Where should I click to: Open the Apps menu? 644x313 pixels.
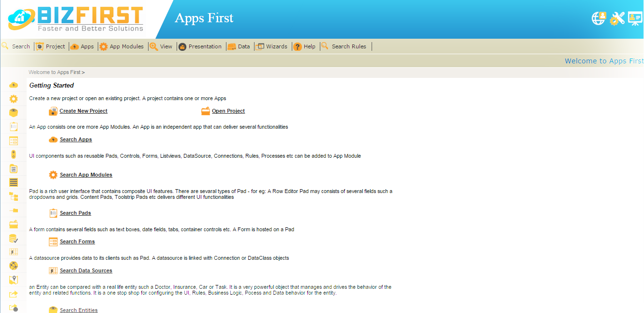click(82, 46)
